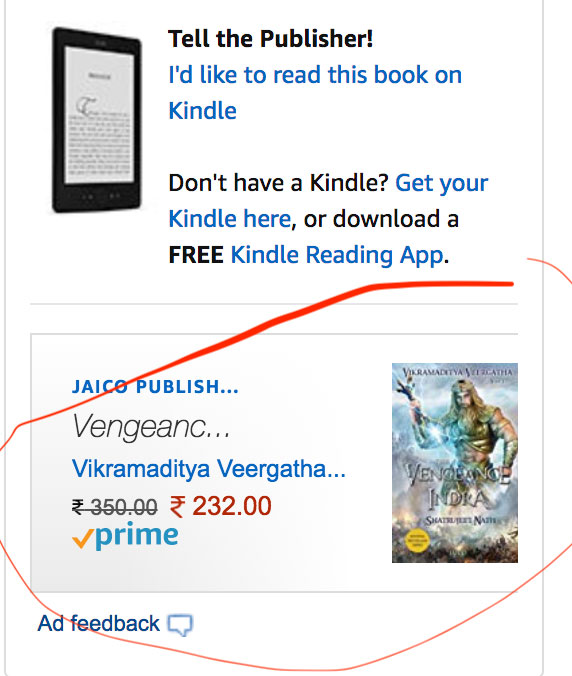Open the Kindle Reading App link
This screenshot has height=676, width=572.
pos(337,254)
